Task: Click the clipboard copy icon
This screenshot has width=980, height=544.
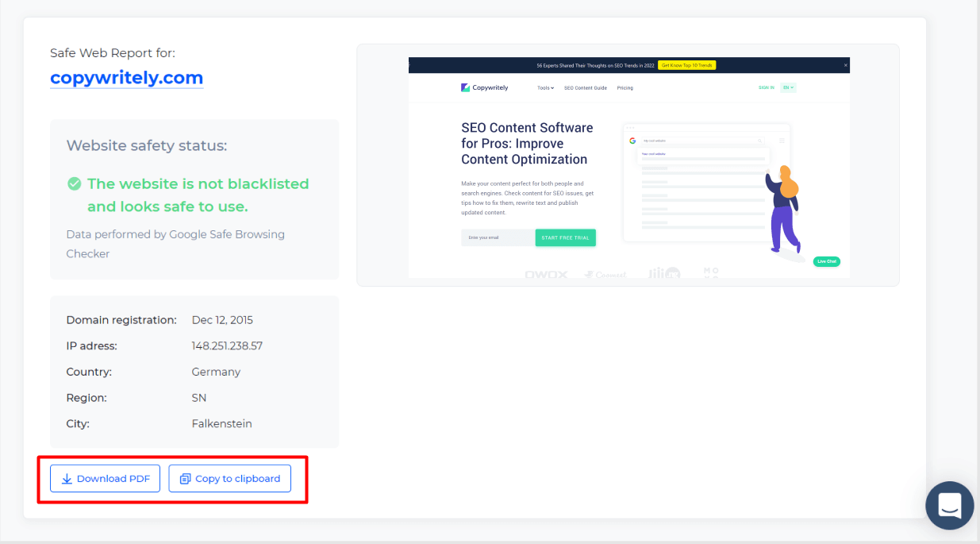Action: tap(186, 479)
